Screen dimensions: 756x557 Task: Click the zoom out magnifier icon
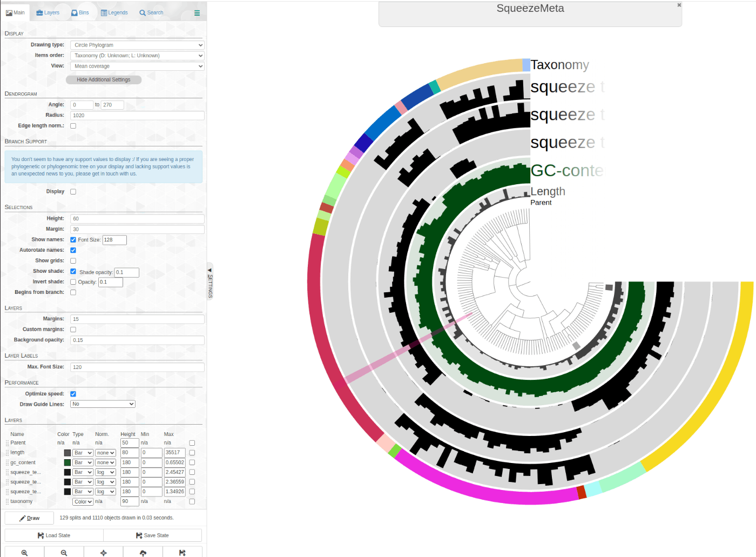[x=64, y=553]
